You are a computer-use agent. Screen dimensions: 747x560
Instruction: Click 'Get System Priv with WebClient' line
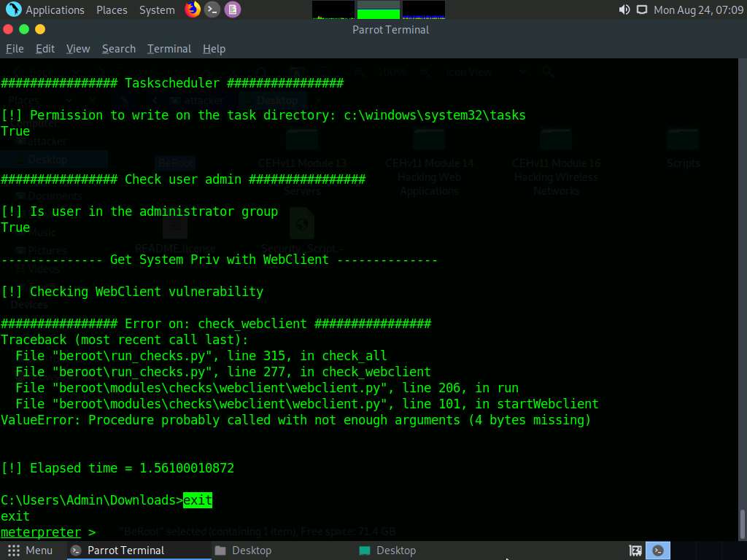click(219, 260)
